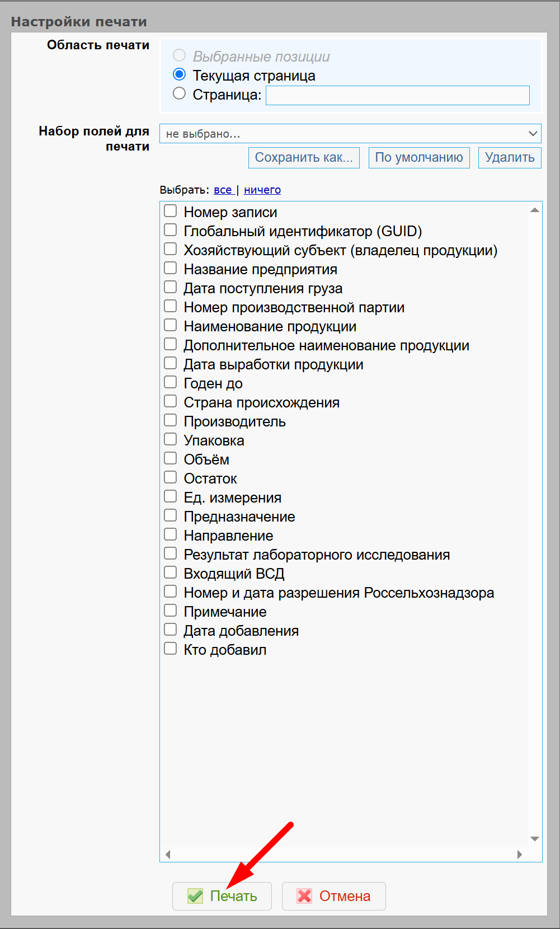Select the 'Текущая страница' radio option
This screenshot has height=929, width=560.
179,74
